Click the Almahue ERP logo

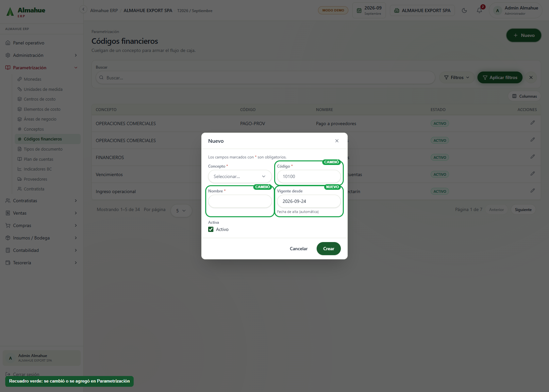point(25,12)
